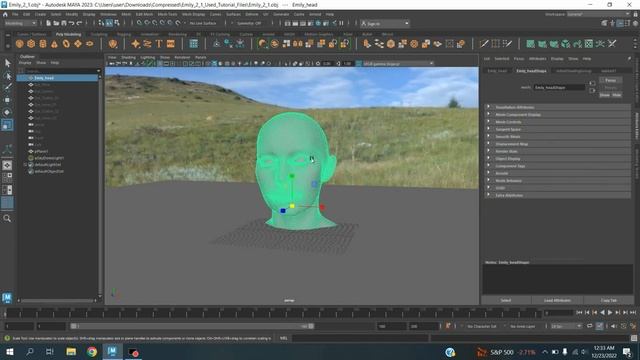The height and width of the screenshot is (360, 640).
Task: Click the Focus button in Attribute Editor
Action: (x=611, y=80)
